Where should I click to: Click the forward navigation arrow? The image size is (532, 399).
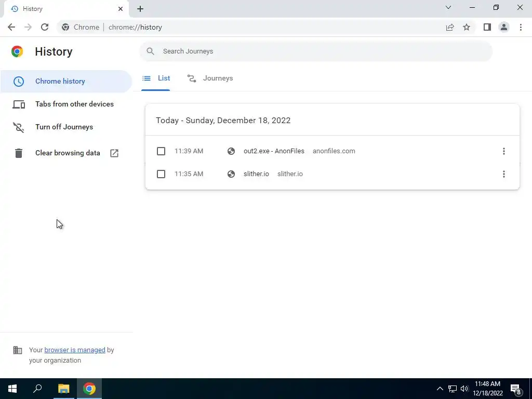(x=28, y=27)
